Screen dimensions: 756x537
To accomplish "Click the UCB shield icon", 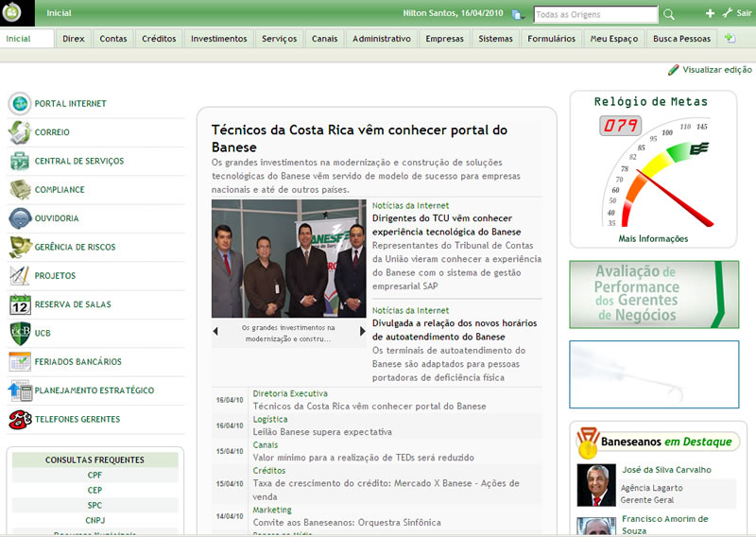I will coord(20,333).
